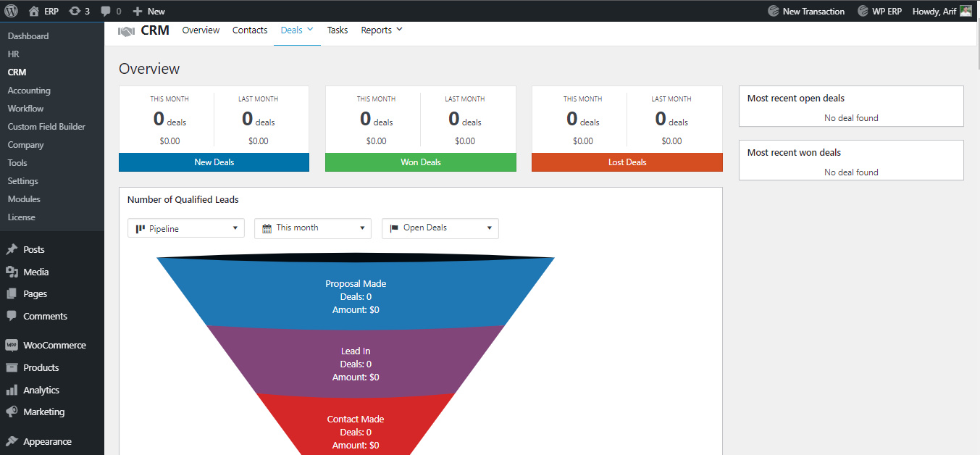The width and height of the screenshot is (980, 455).
Task: Click the plus New content icon
Action: [x=138, y=11]
